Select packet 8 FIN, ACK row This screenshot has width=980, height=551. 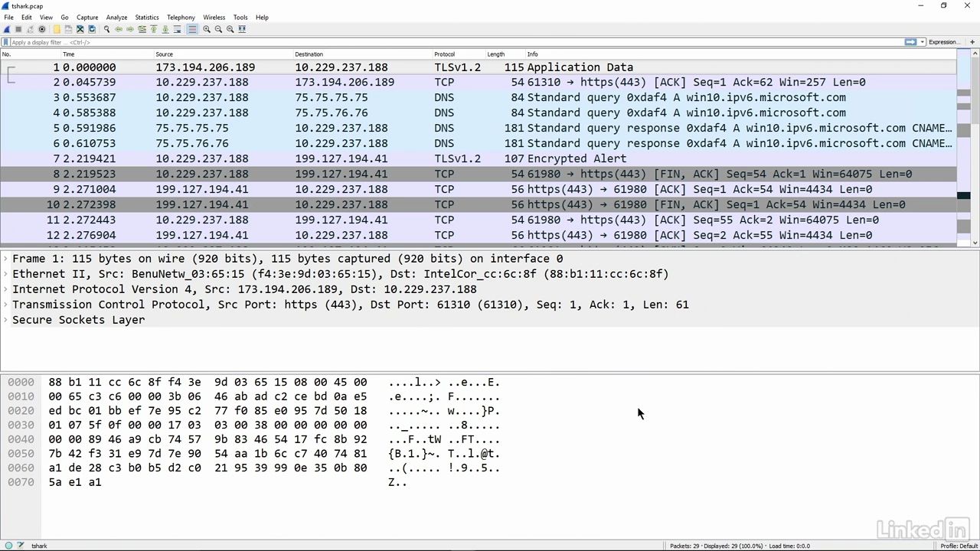pos(479,174)
